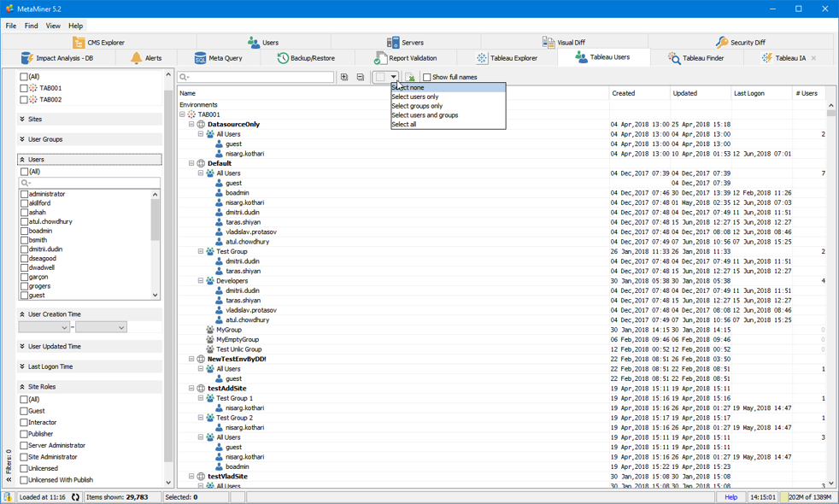Check the TAB002 environment checkbox
The height and width of the screenshot is (504, 839).
click(x=24, y=99)
